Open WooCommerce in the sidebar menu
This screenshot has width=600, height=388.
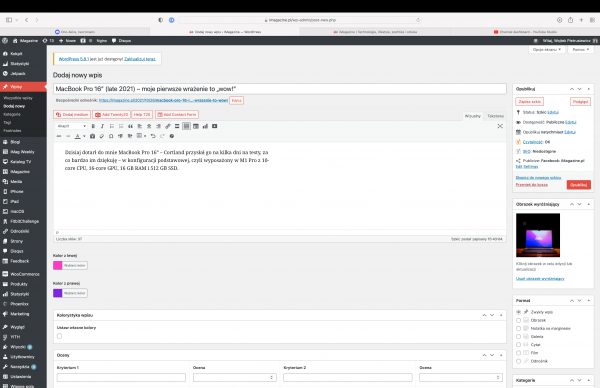[x=23, y=274]
